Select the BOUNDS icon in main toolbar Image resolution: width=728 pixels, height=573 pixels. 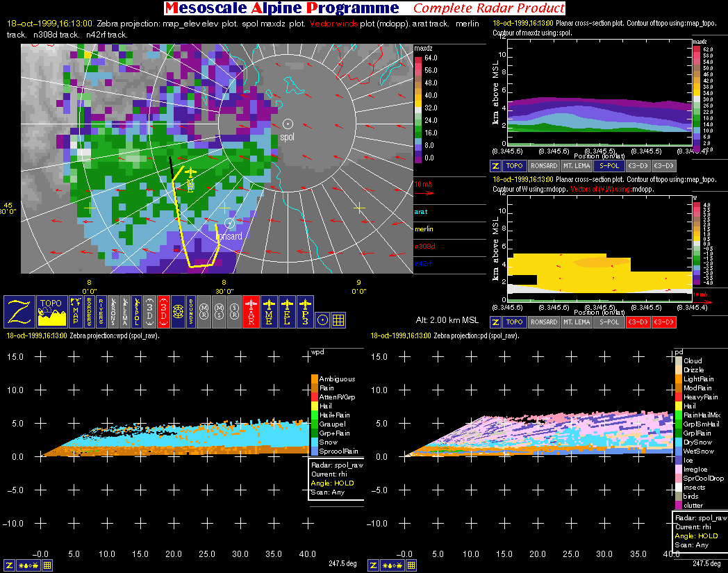point(190,311)
